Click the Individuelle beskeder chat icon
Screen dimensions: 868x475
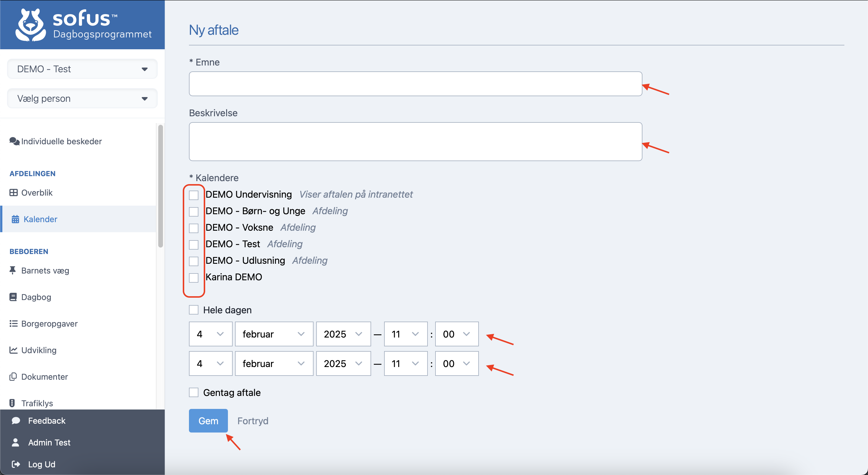[14, 141]
